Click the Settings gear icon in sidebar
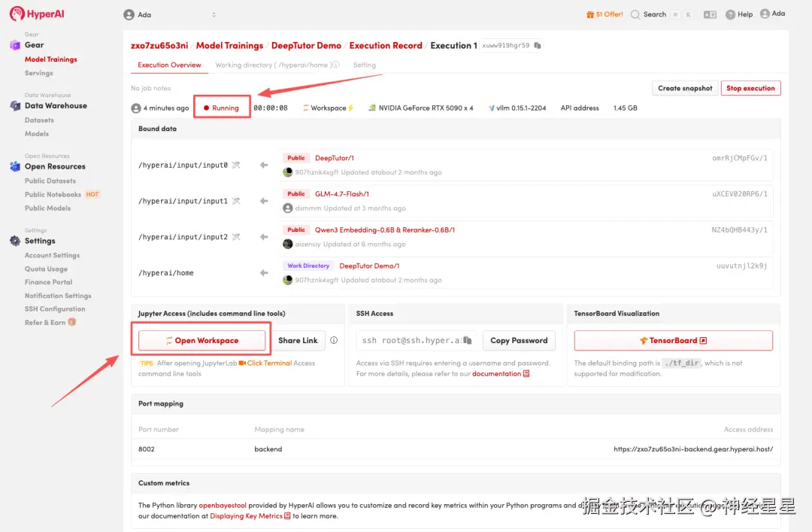The image size is (812, 532). (15, 241)
